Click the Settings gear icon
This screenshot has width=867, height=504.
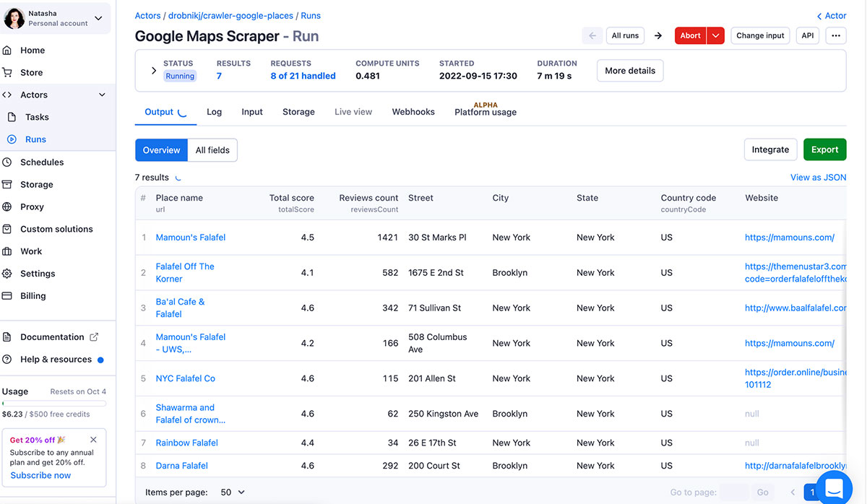click(x=7, y=274)
